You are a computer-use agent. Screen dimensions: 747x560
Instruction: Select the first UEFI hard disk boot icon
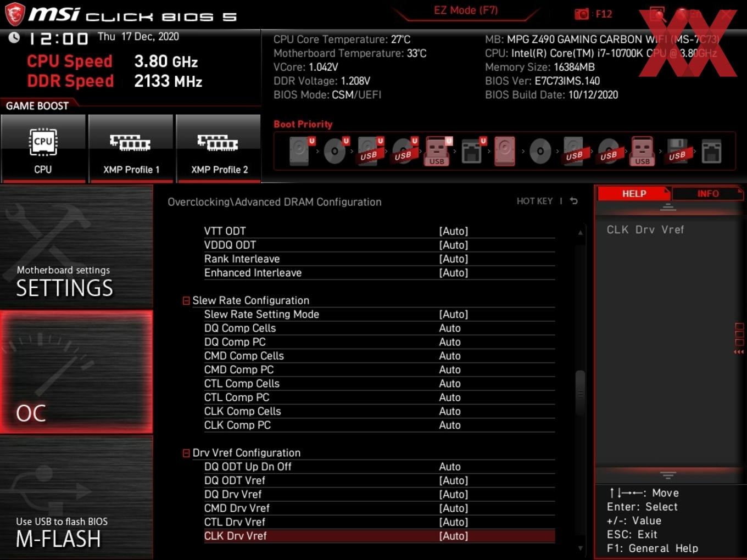302,151
